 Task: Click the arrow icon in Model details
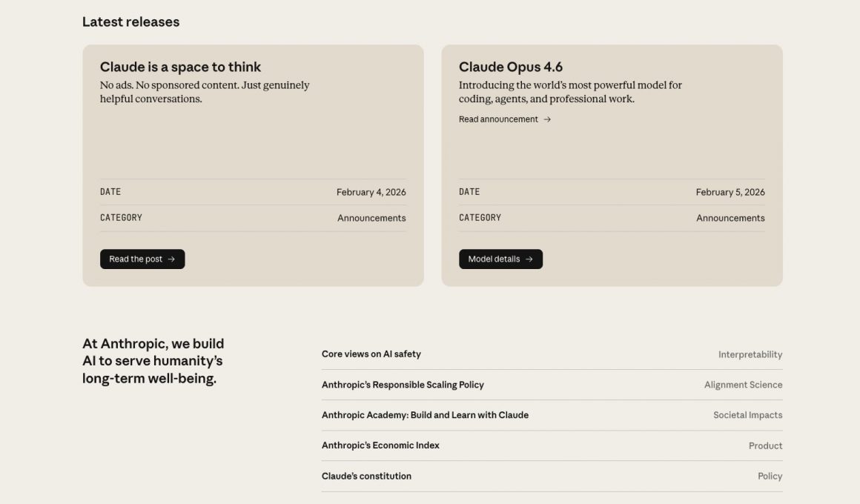point(529,259)
